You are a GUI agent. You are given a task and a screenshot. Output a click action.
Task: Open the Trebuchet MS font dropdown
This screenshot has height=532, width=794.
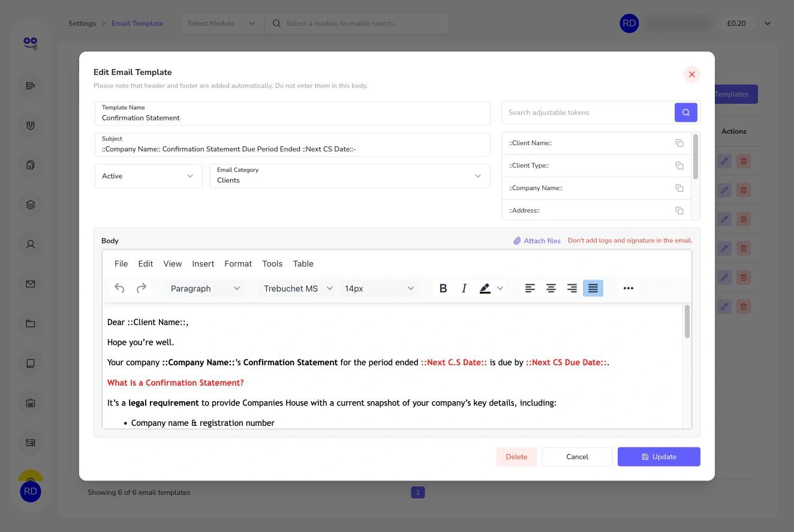point(298,288)
